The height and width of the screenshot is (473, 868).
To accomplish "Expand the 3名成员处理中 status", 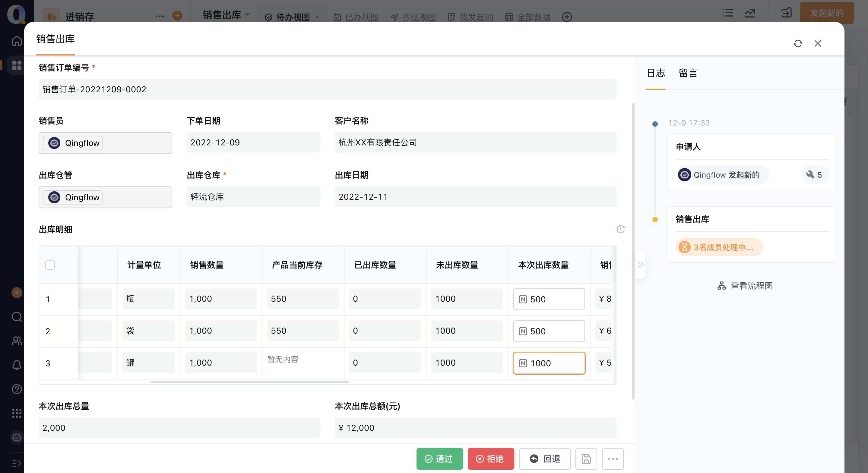I will tap(719, 247).
